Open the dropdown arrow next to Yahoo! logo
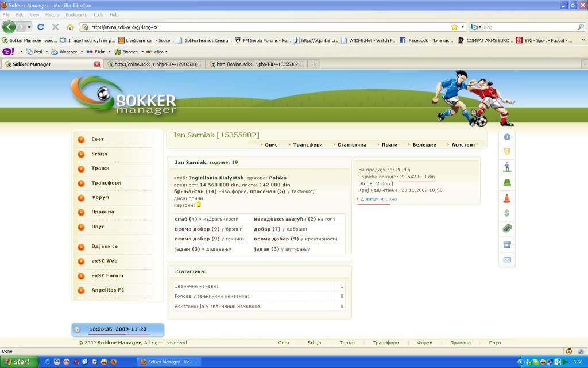Screen dimensions: 588x368 click(21, 52)
